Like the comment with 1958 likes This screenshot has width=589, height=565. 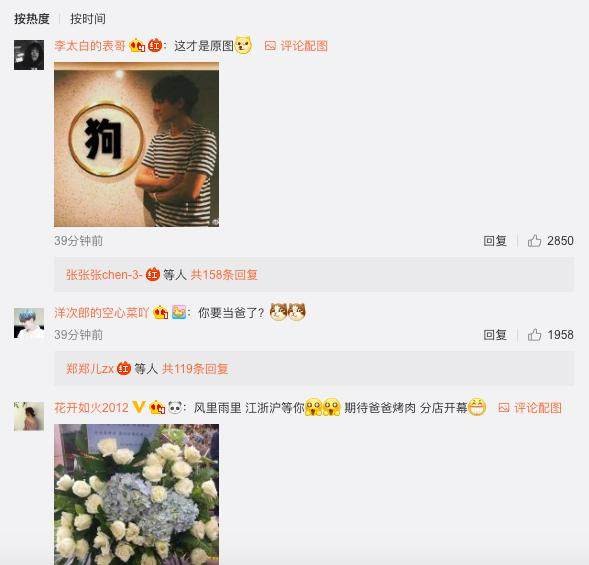(535, 334)
